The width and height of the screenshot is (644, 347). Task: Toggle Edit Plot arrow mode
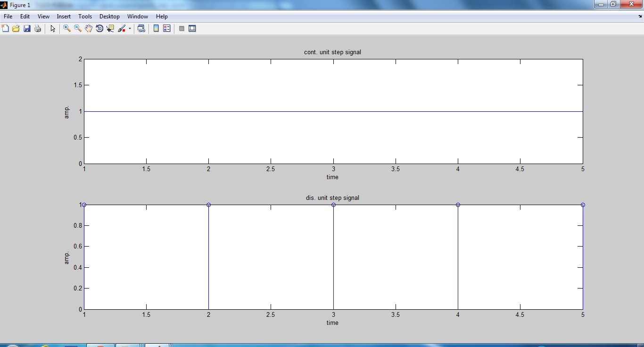click(52, 28)
